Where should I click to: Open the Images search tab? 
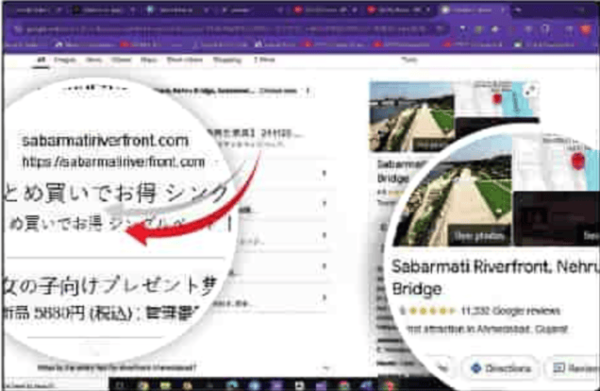pyautogui.click(x=65, y=60)
